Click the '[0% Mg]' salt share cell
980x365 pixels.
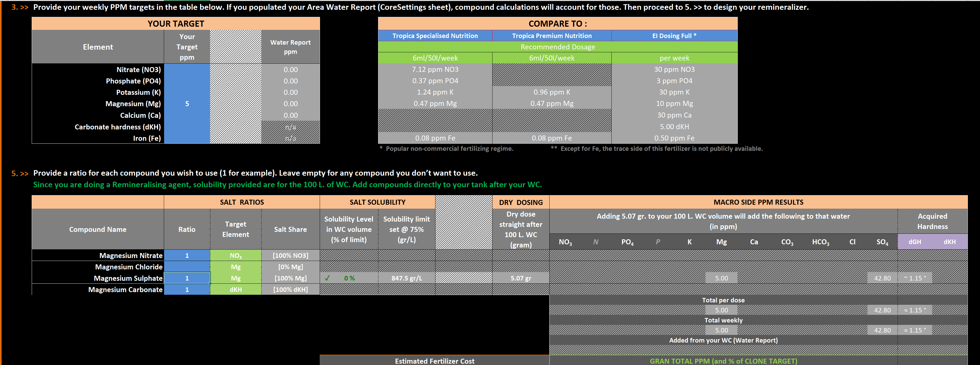coord(291,267)
